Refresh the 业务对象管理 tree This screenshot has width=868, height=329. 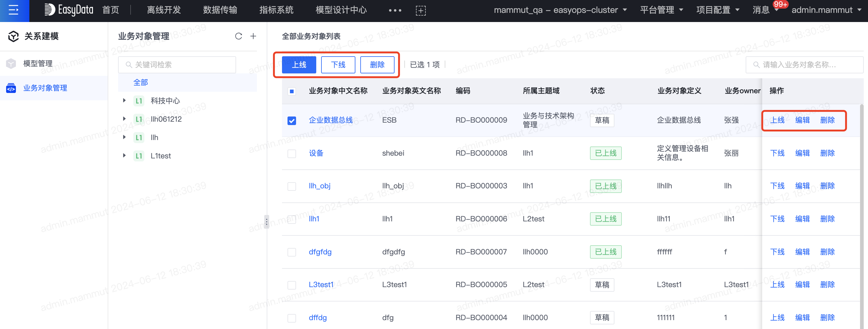click(x=239, y=36)
